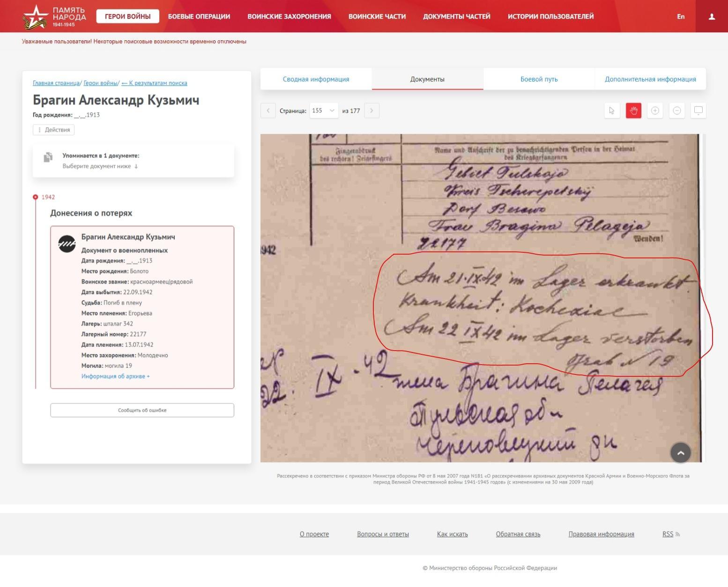Open Боевые операции in top menu
Viewport: 728px width, 587px height.
click(x=199, y=16)
